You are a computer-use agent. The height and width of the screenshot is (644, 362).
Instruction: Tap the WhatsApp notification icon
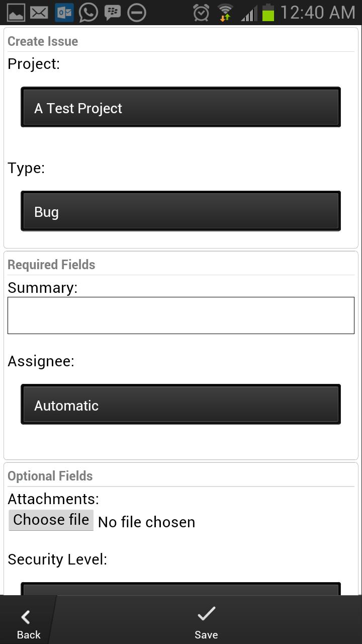tap(88, 12)
